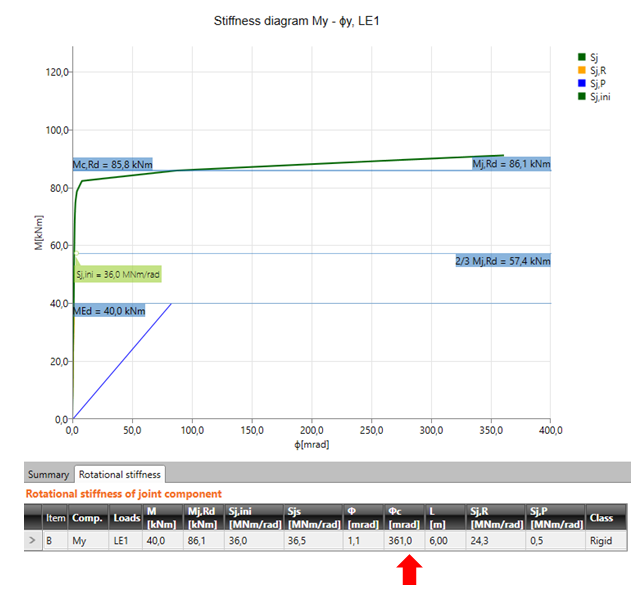Switch to the Summary tab
642x593 pixels.
click(49, 474)
